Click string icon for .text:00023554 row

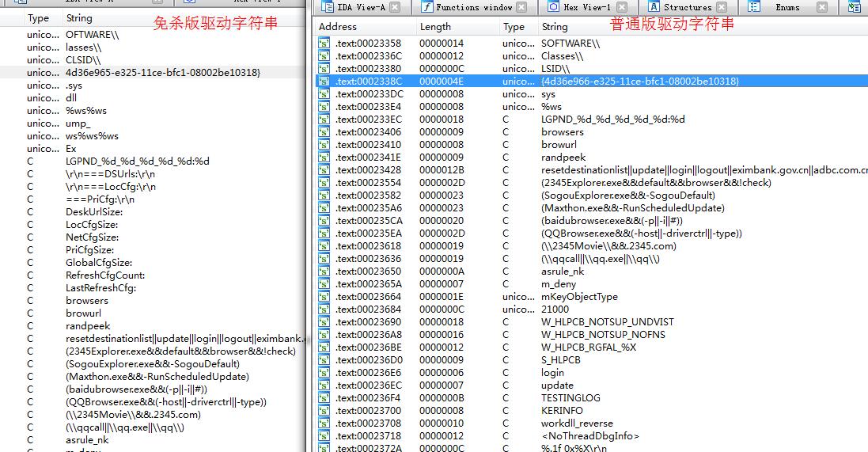324,183
